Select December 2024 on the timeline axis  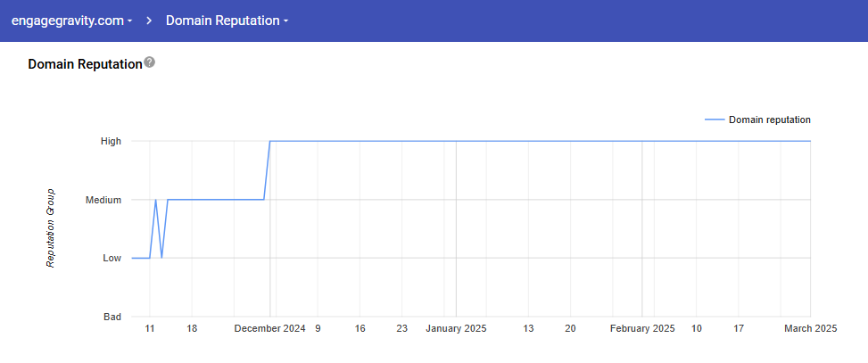click(269, 328)
